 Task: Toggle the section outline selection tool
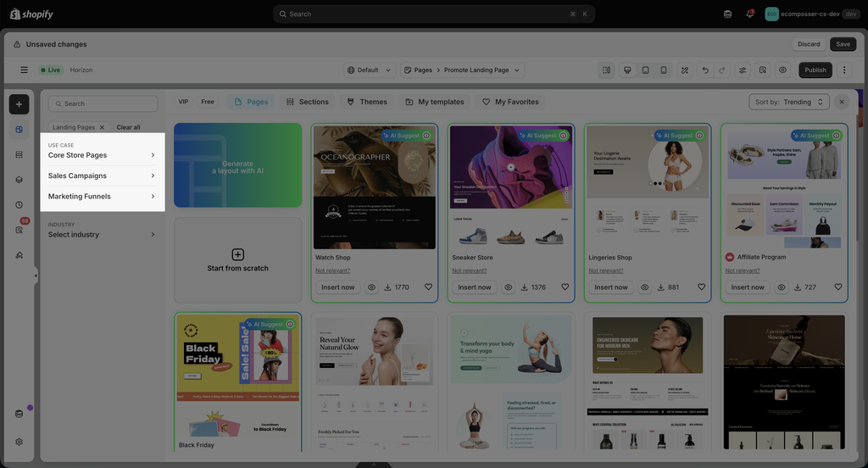point(607,70)
